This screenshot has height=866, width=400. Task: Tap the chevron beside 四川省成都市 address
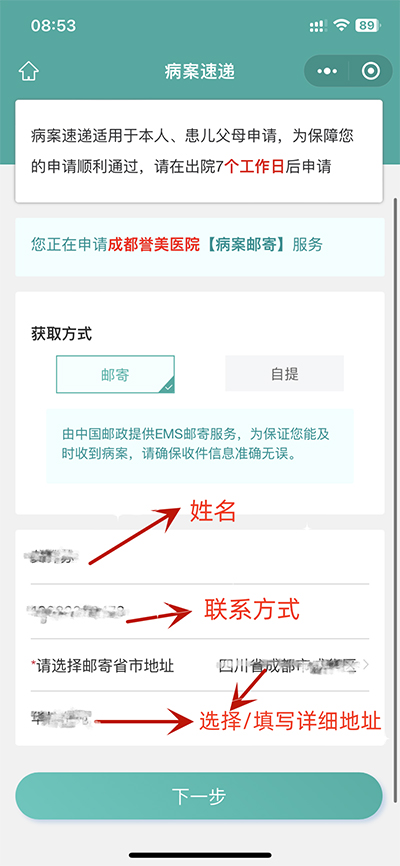tap(366, 664)
